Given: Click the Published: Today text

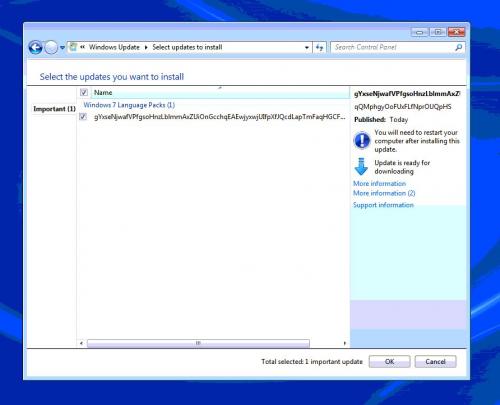Looking at the screenshot, I should [381, 120].
